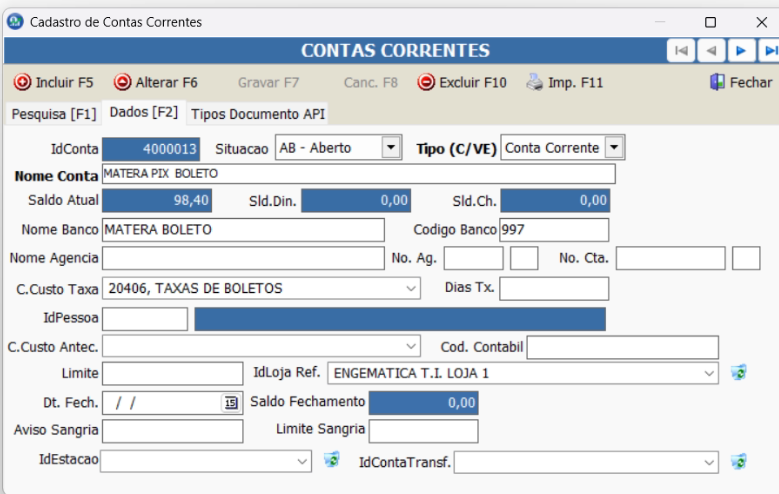Click the Codigo Banco input field

click(x=553, y=230)
